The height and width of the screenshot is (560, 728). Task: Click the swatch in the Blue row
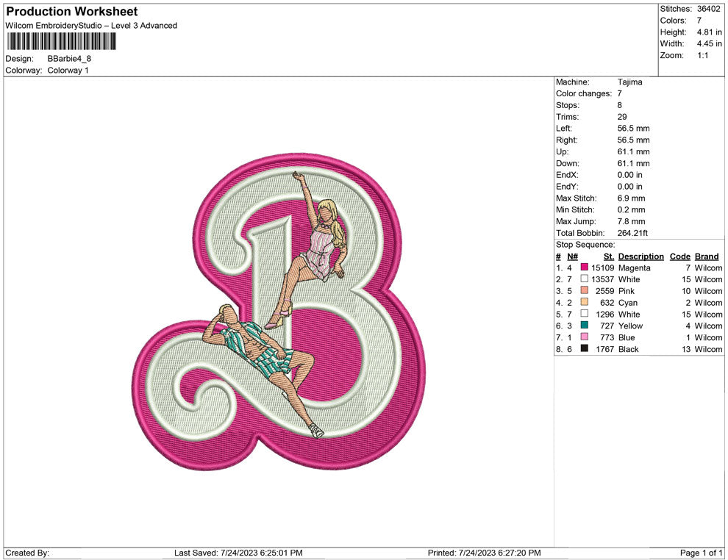[585, 337]
